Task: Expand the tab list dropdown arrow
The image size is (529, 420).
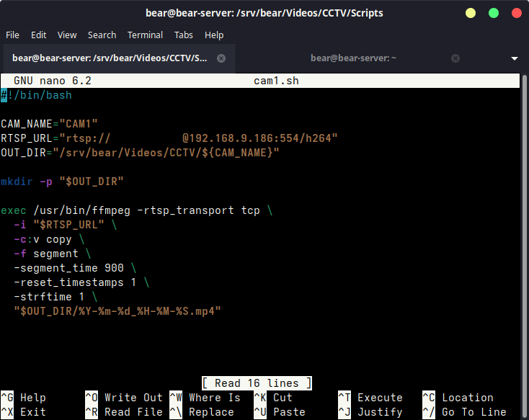Action: 515,58
